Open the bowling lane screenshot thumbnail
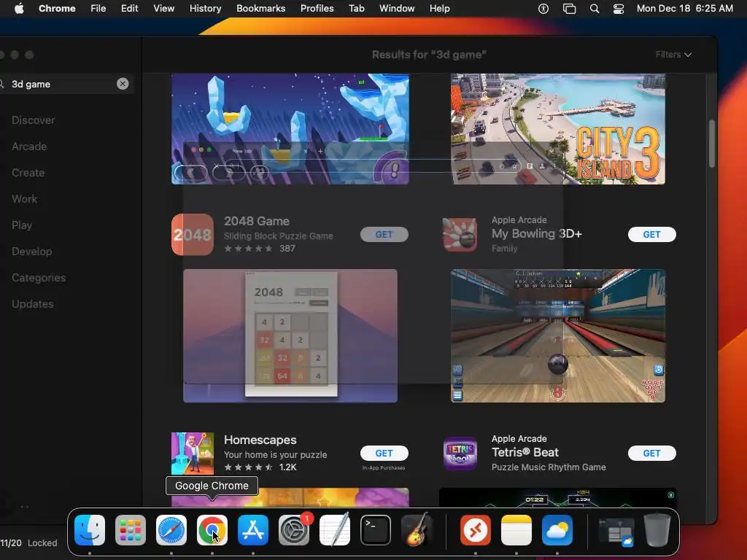747x560 pixels. click(x=558, y=335)
